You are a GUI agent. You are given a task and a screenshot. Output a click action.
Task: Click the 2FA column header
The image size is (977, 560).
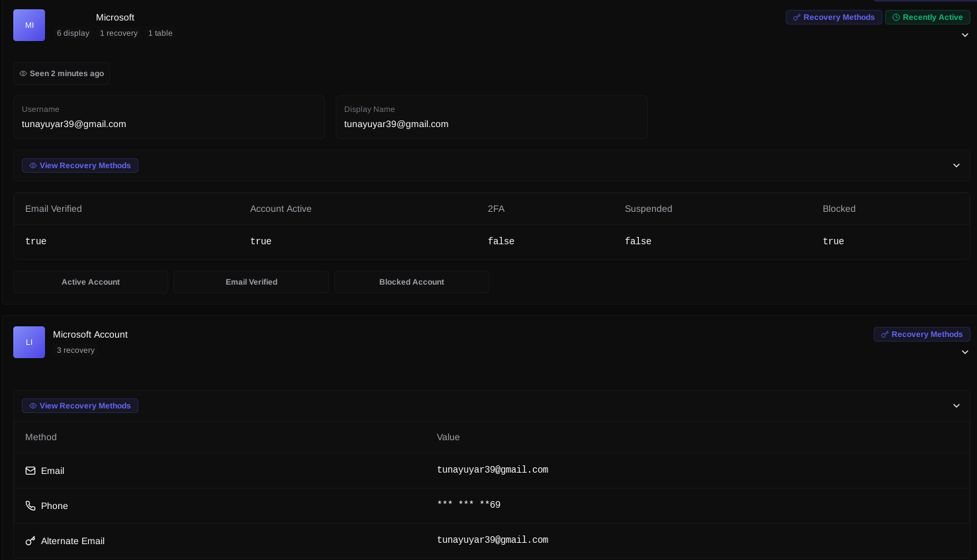coord(496,209)
